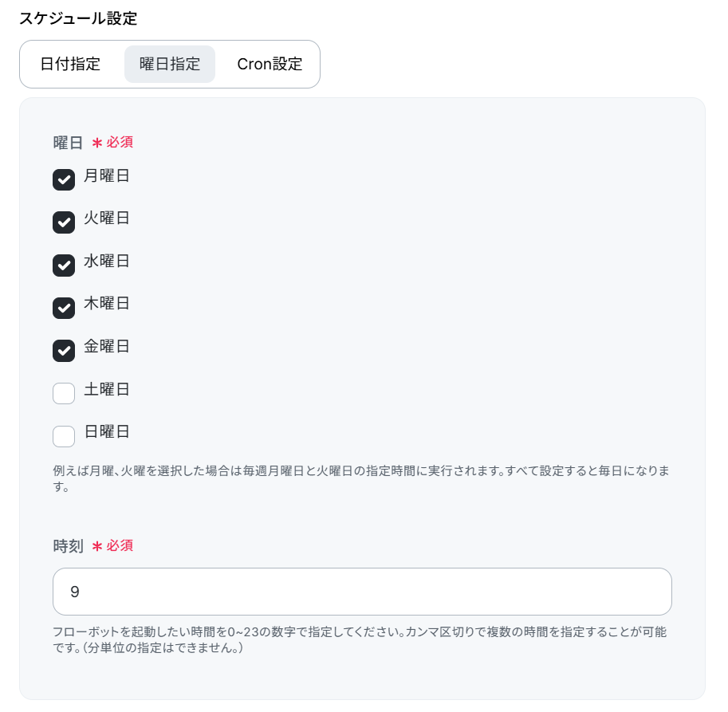
Task: Check the 日曜日 checkbox
Action: pyautogui.click(x=64, y=436)
